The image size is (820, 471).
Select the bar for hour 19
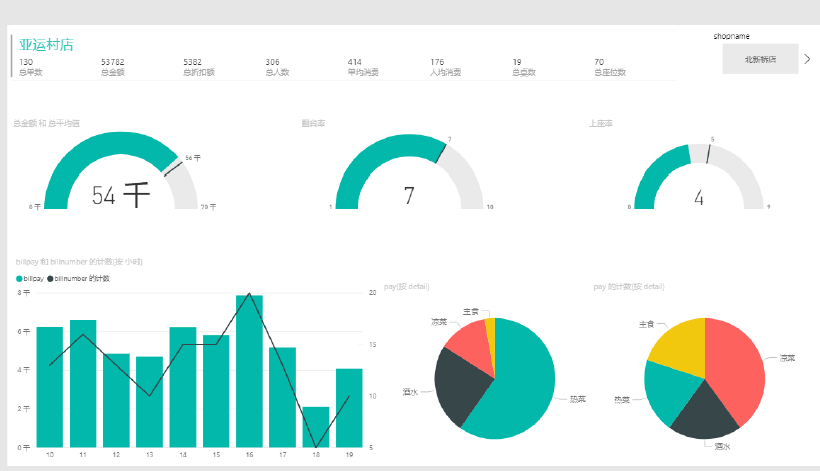tap(349, 408)
